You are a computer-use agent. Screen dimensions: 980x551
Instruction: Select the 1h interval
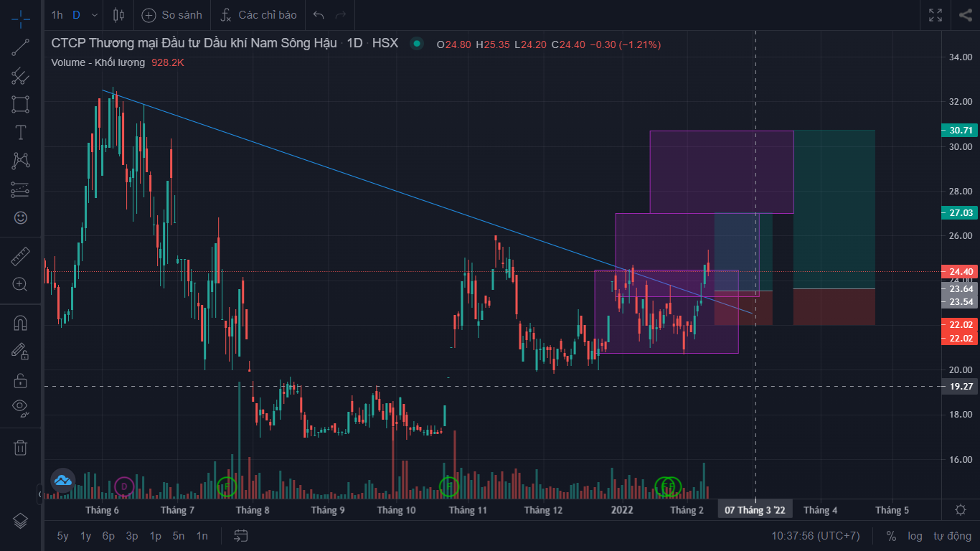[x=57, y=15]
